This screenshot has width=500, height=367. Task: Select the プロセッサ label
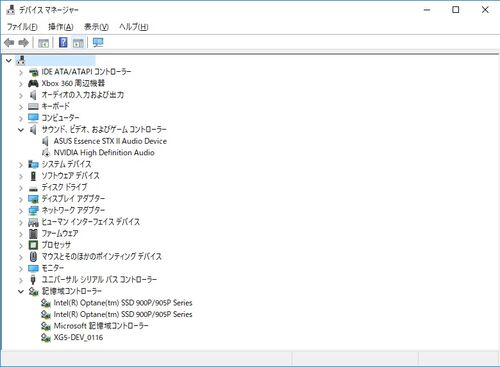point(56,245)
